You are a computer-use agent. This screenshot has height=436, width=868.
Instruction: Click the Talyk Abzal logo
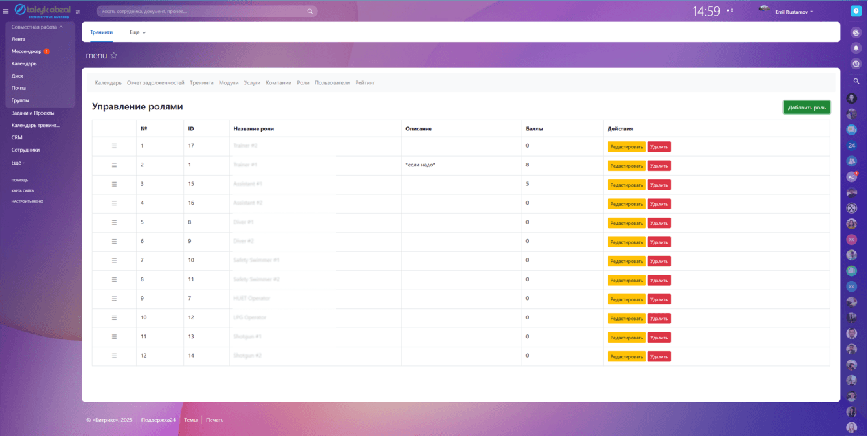42,11
